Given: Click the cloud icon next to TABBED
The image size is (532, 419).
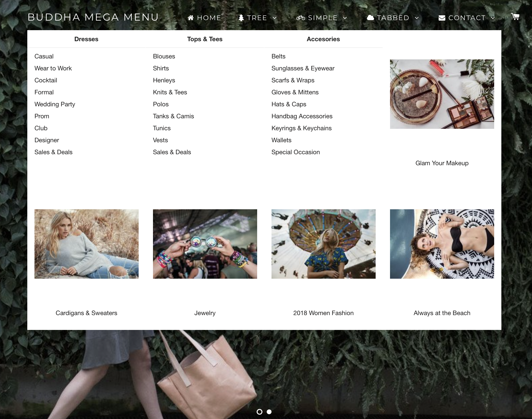Looking at the screenshot, I should click(370, 17).
